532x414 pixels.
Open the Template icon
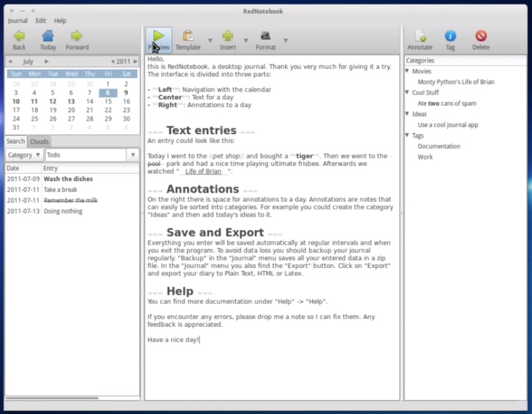pos(189,37)
